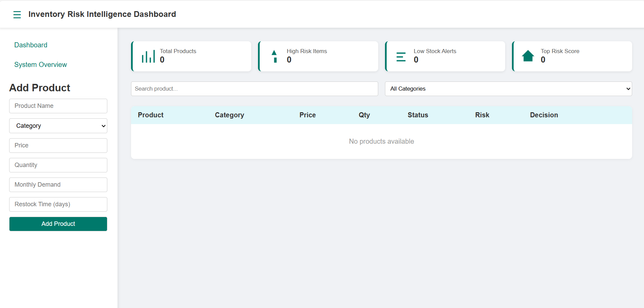Click the up-arrow icon on High Risk Items card
The image size is (644, 308).
(275, 56)
